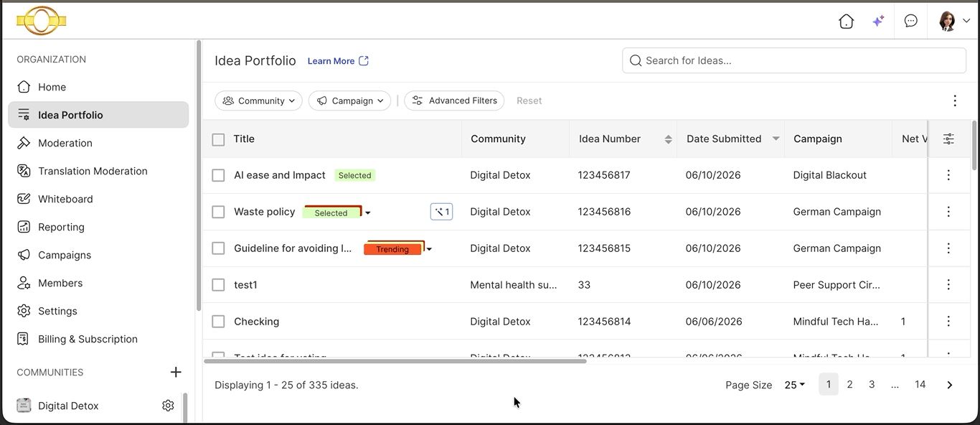The width and height of the screenshot is (980, 425).
Task: Expand the Campaign filter dropdown
Action: 349,101
